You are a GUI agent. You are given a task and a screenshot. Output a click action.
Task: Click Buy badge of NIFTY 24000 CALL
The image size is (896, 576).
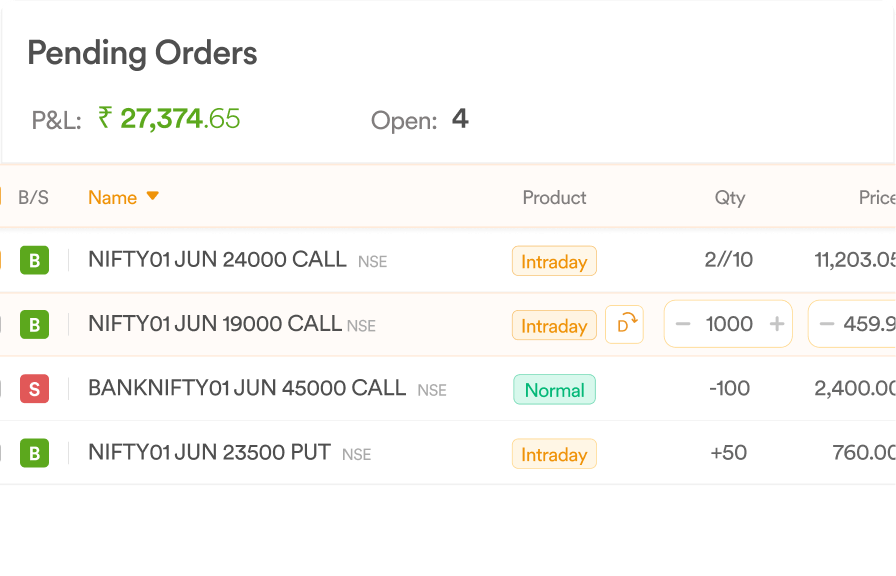[34, 260]
